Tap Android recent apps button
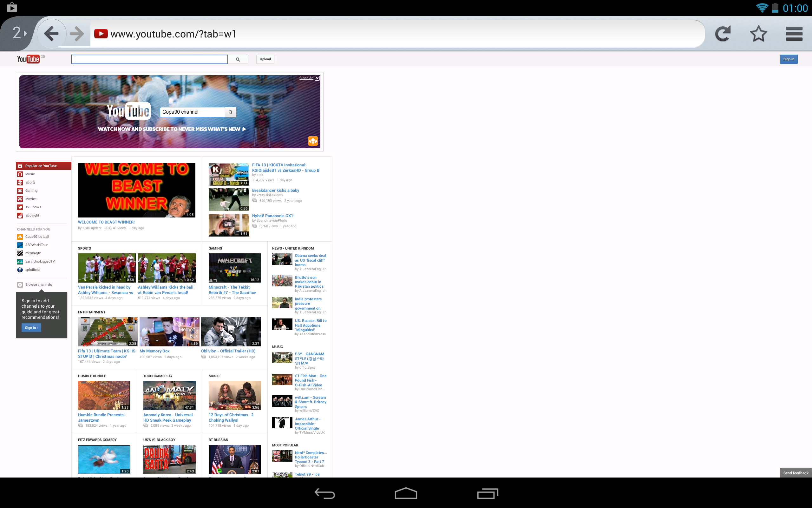This screenshot has width=812, height=508. 488,493
